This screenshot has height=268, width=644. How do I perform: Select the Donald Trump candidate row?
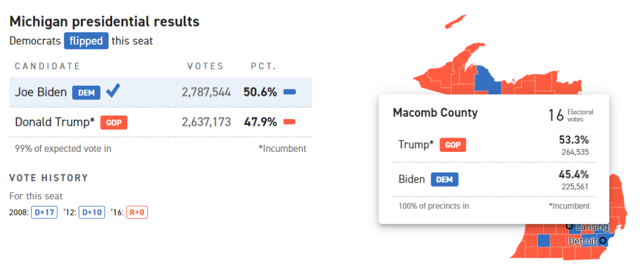coord(161,122)
